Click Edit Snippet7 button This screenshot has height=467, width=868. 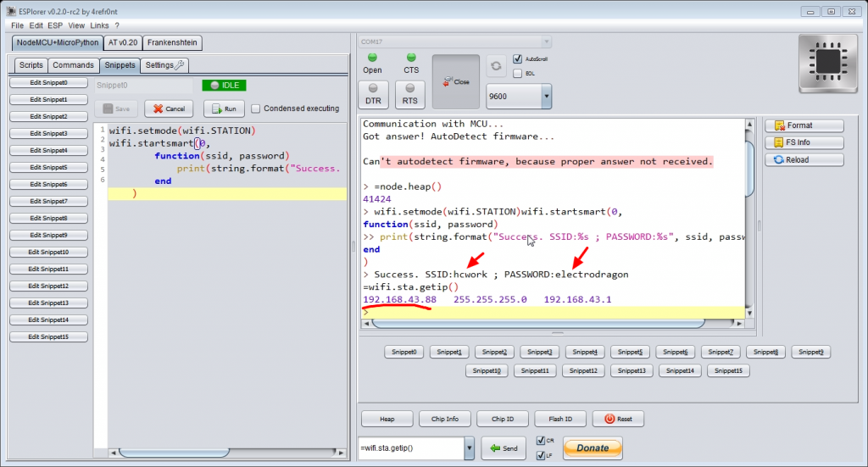pos(48,202)
